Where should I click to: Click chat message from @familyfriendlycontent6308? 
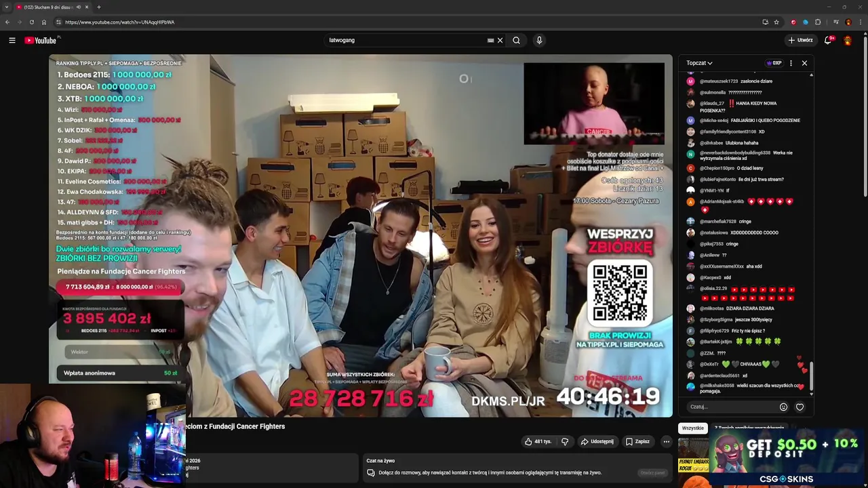tap(726, 131)
